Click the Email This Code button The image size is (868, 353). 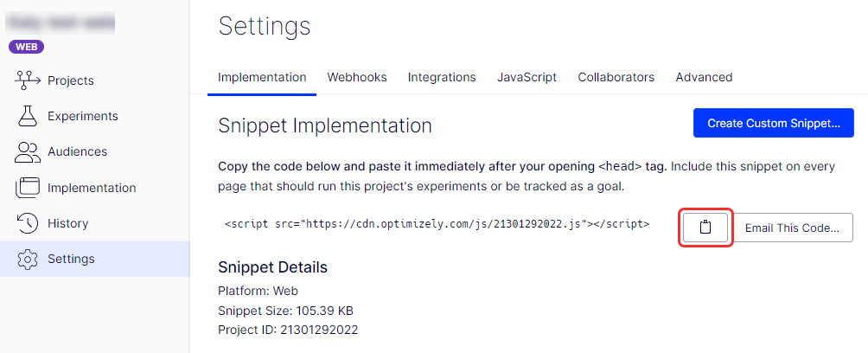coord(793,228)
